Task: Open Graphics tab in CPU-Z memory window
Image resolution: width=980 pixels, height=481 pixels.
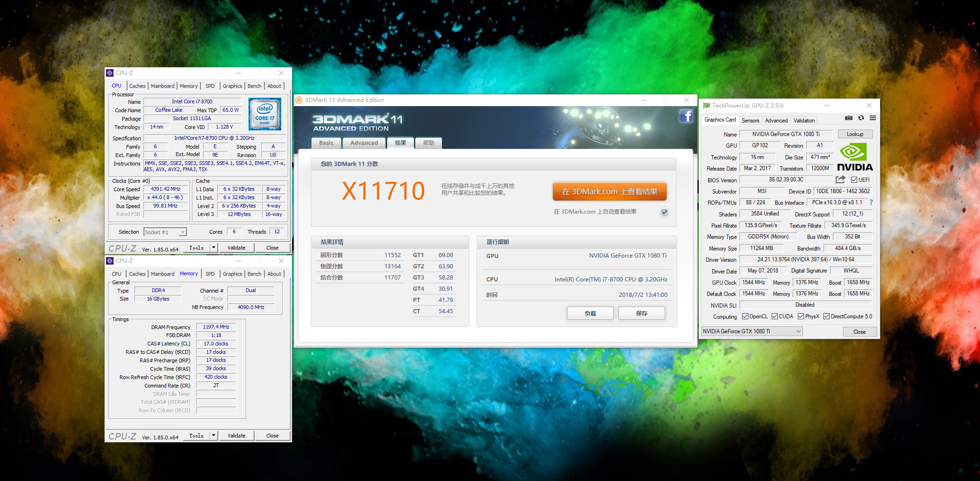Action: [x=233, y=274]
